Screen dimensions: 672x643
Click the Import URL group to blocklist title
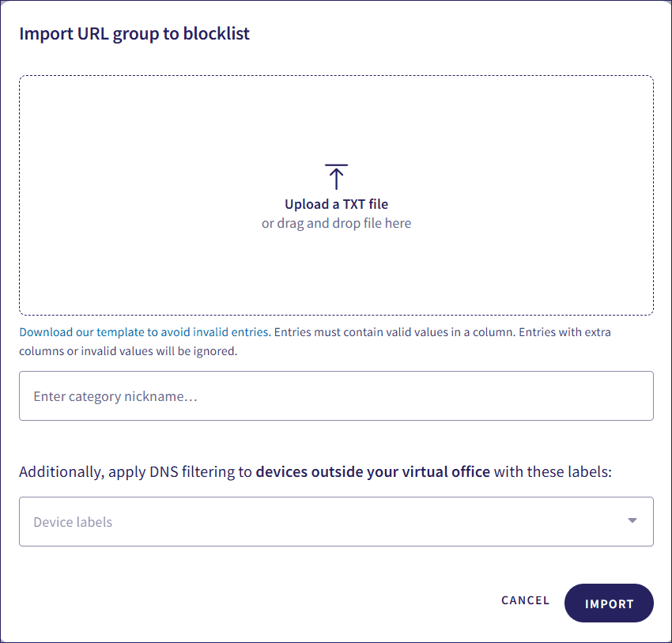tap(134, 33)
